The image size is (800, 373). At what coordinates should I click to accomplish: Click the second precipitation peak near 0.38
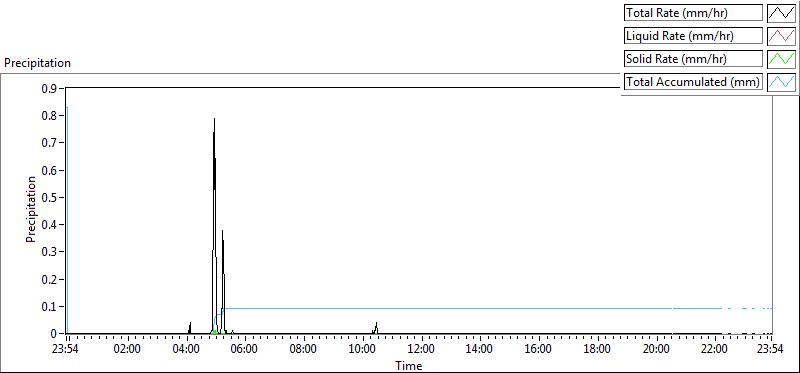click(x=222, y=231)
